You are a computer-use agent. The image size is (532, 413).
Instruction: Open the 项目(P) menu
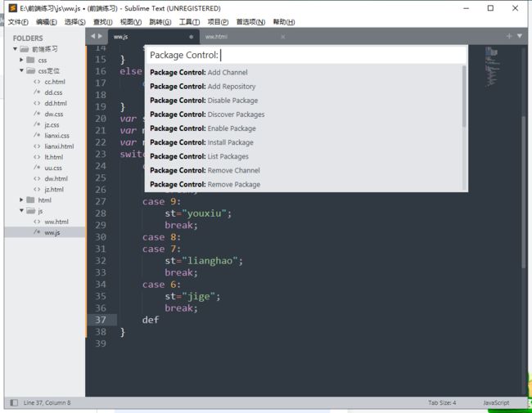(x=218, y=22)
